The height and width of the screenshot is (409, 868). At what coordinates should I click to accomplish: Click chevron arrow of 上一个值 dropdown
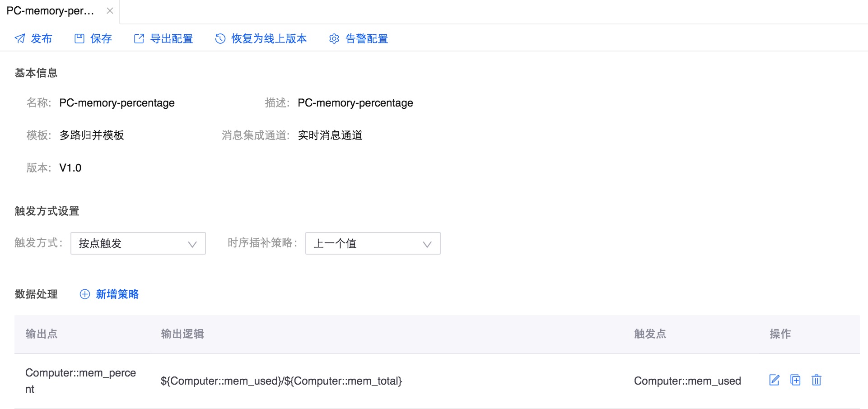[427, 244]
